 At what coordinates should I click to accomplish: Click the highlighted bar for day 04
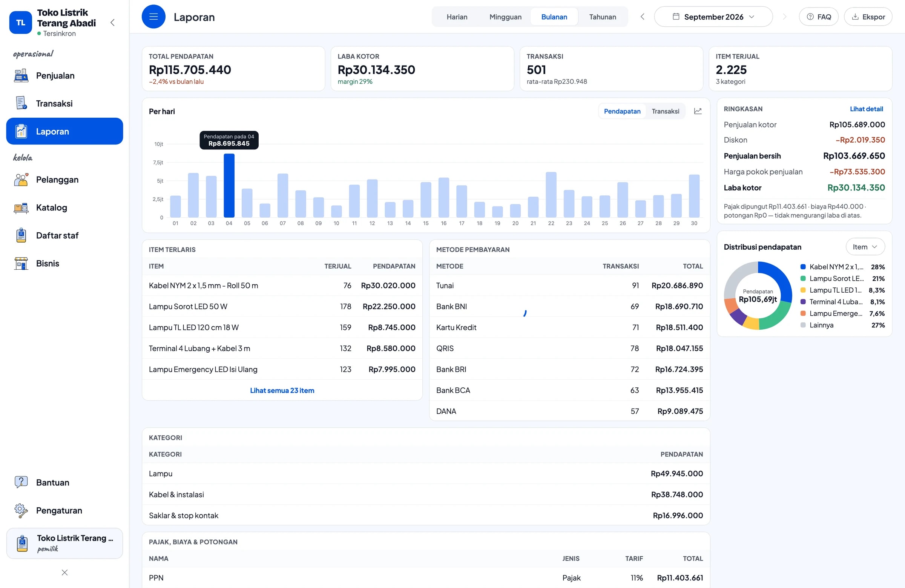[x=229, y=186]
